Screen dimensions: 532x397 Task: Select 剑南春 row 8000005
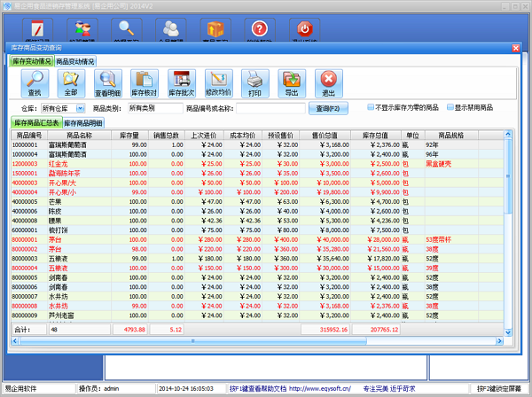257,277
